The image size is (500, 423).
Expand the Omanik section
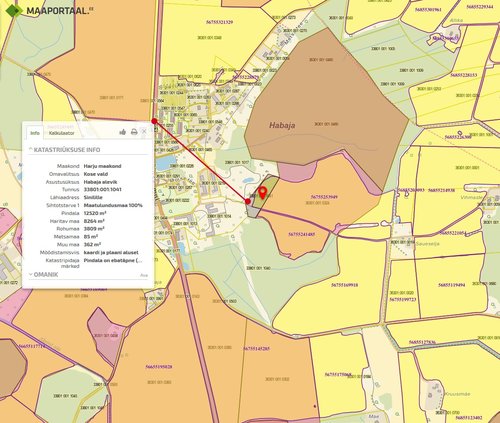coord(43,275)
